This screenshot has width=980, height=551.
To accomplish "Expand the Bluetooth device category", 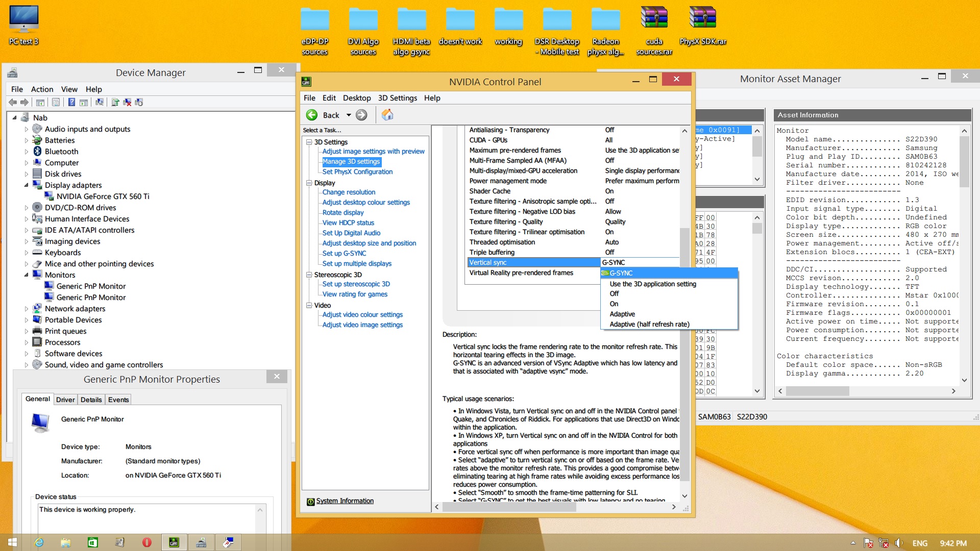I will click(27, 152).
